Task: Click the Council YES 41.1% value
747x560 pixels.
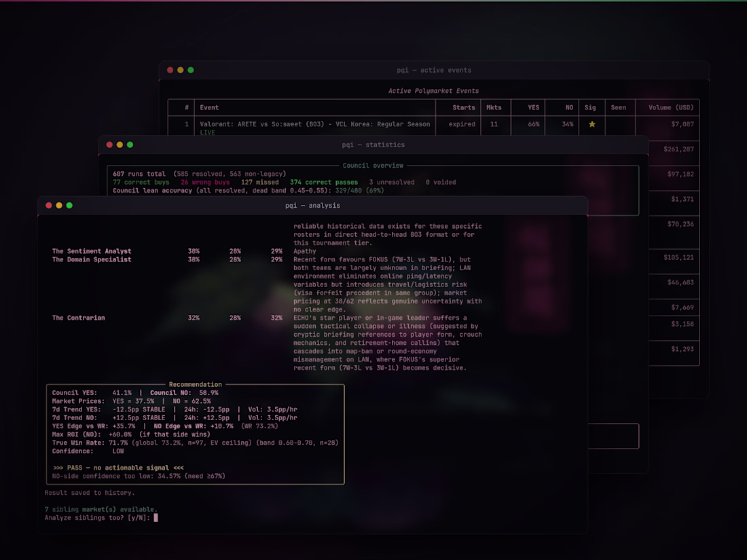Action: point(122,393)
